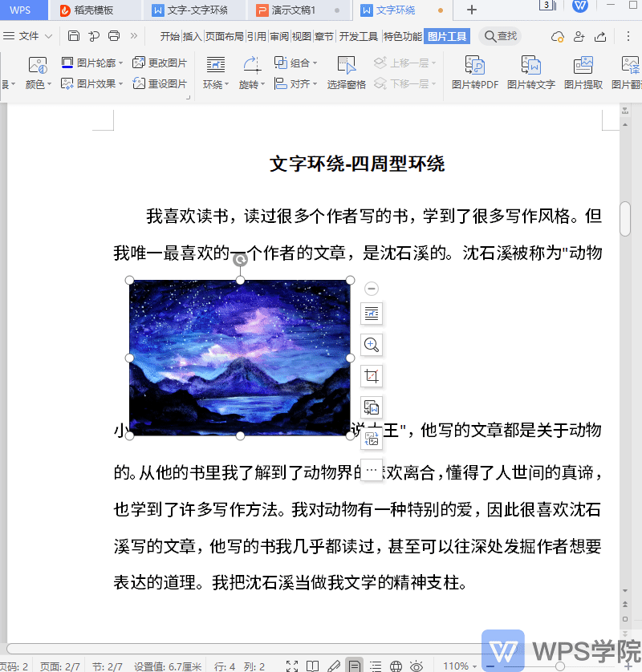The height and width of the screenshot is (672, 642).
Task: Click the window count button showing 3
Action: [x=547, y=5]
